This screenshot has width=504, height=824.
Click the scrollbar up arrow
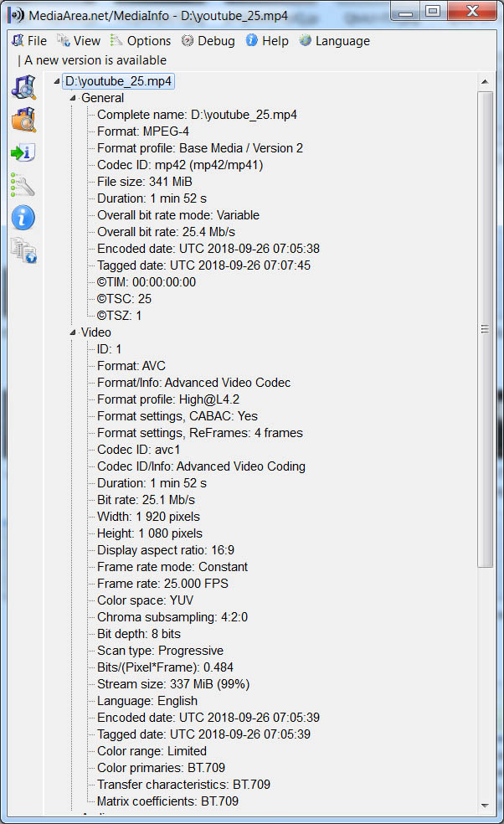485,81
